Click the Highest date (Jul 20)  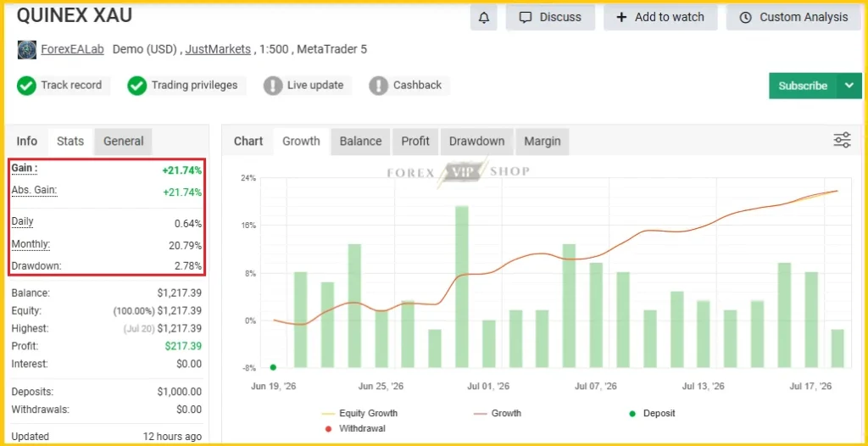click(138, 328)
